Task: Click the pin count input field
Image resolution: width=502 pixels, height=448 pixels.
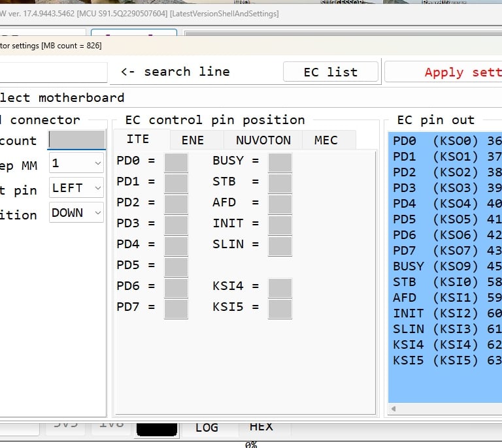Action: click(77, 140)
